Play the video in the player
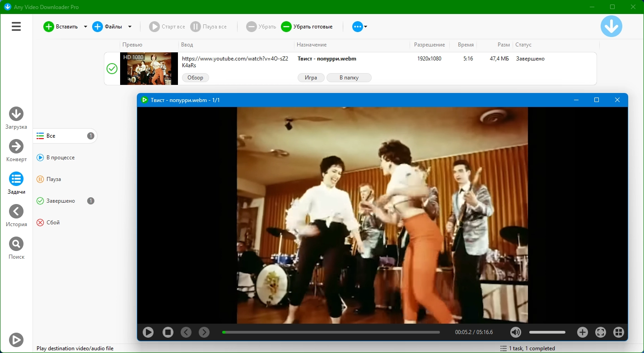The height and width of the screenshot is (353, 644). click(x=148, y=332)
